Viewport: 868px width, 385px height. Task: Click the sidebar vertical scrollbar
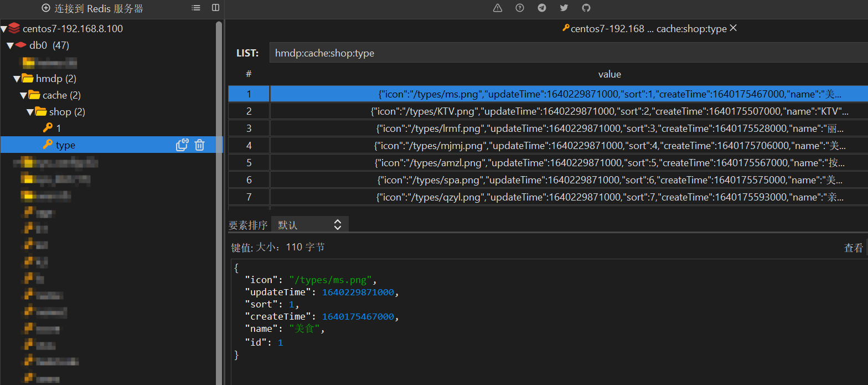click(219, 202)
